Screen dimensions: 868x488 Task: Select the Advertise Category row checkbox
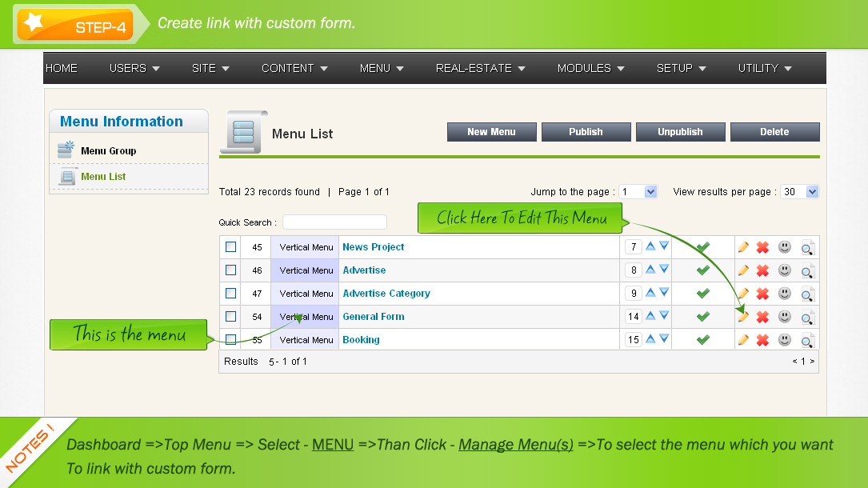(x=230, y=294)
